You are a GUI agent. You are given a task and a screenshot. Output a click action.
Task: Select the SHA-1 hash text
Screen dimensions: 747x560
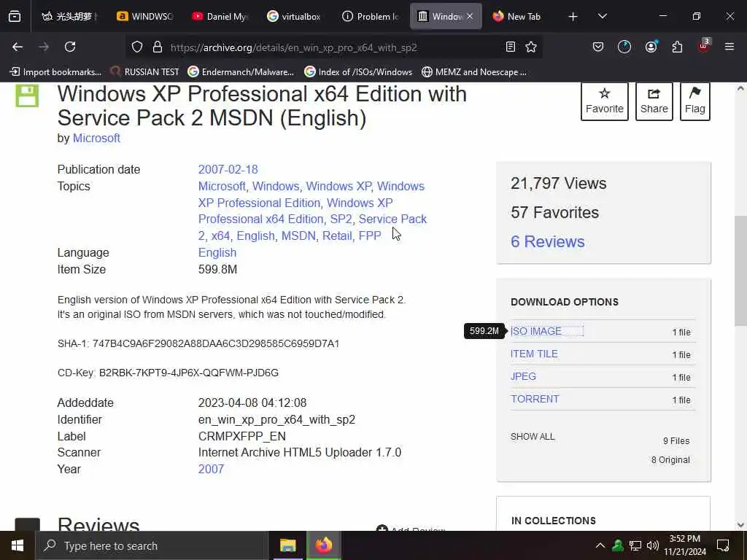pos(216,344)
